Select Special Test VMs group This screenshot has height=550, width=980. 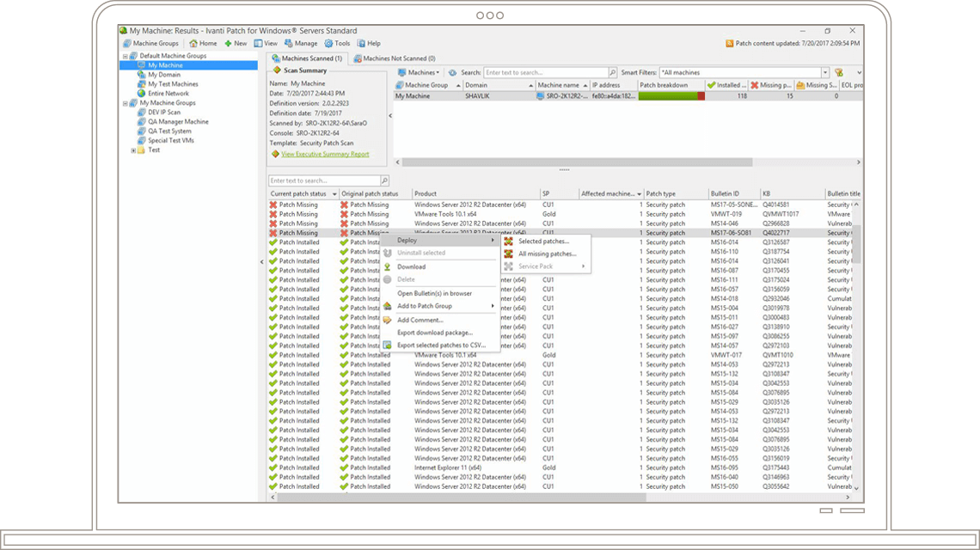[170, 141]
